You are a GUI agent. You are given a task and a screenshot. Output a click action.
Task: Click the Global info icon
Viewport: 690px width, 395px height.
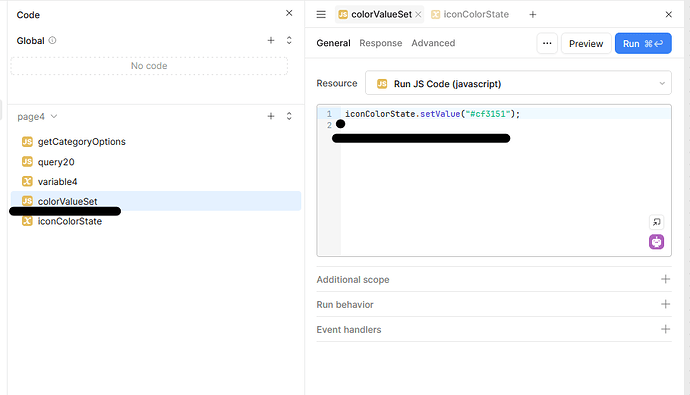52,40
